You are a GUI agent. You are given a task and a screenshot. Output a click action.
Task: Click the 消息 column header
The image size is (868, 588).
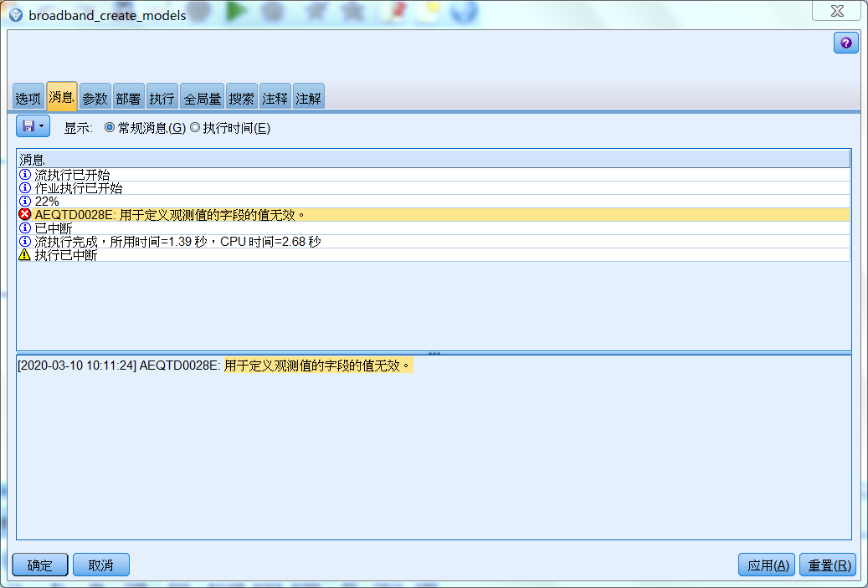click(x=434, y=159)
